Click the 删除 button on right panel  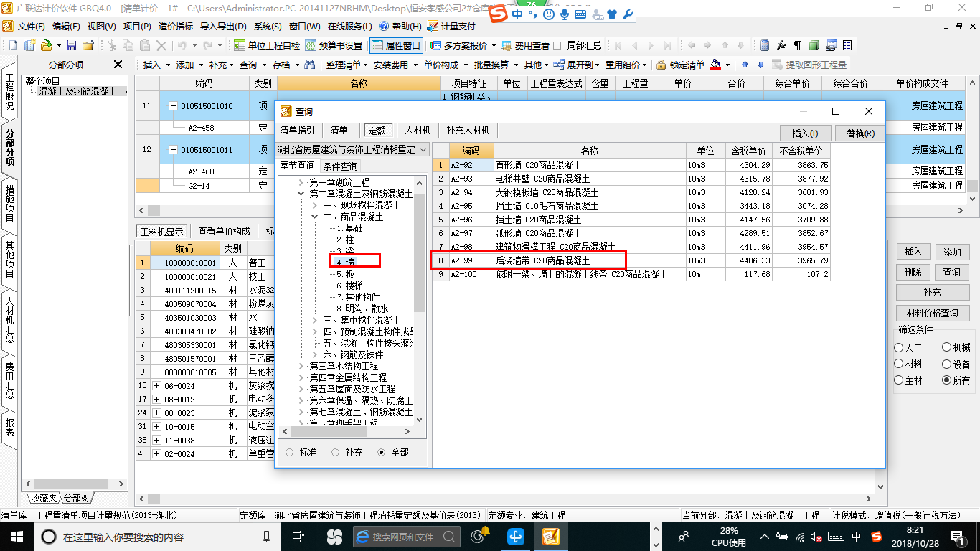(x=913, y=273)
